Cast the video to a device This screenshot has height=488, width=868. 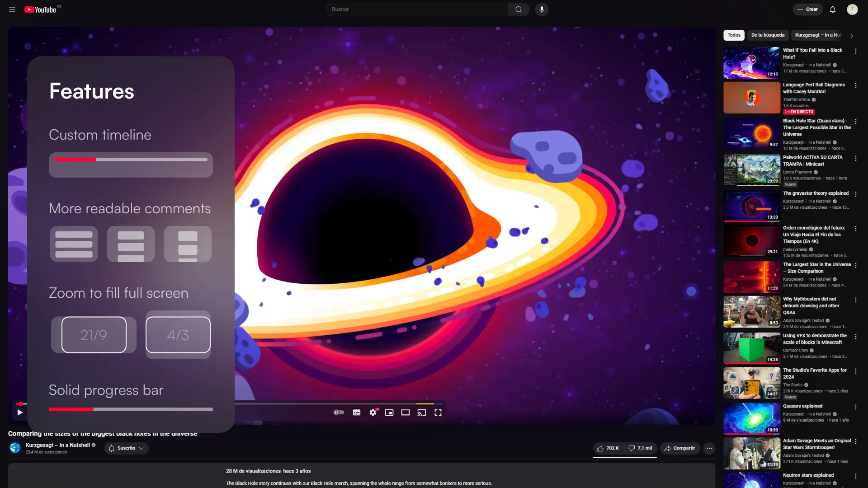[x=422, y=412]
